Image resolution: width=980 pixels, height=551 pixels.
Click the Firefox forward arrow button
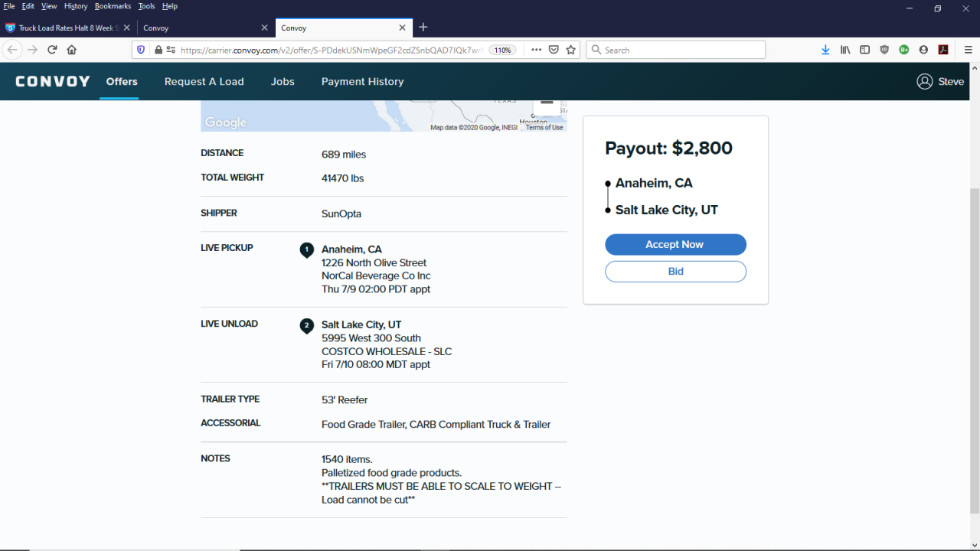pos(32,50)
